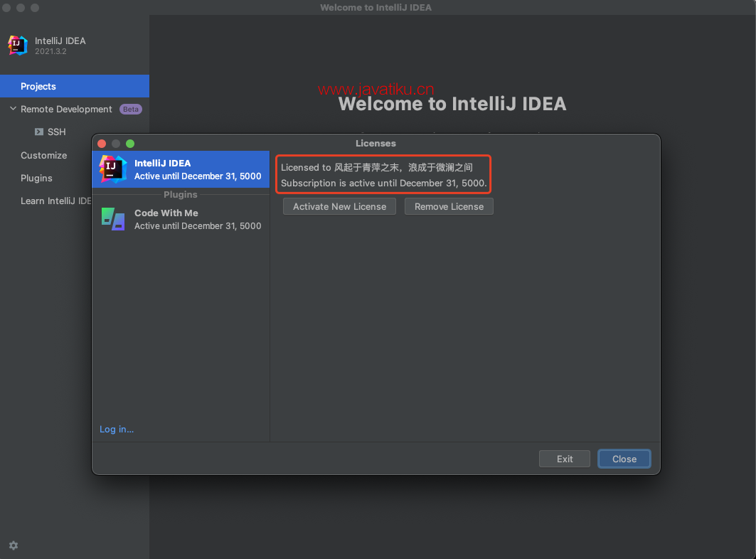Click the 'Plugins' separator label in Licenses list
This screenshot has height=559, width=756.
point(181,194)
